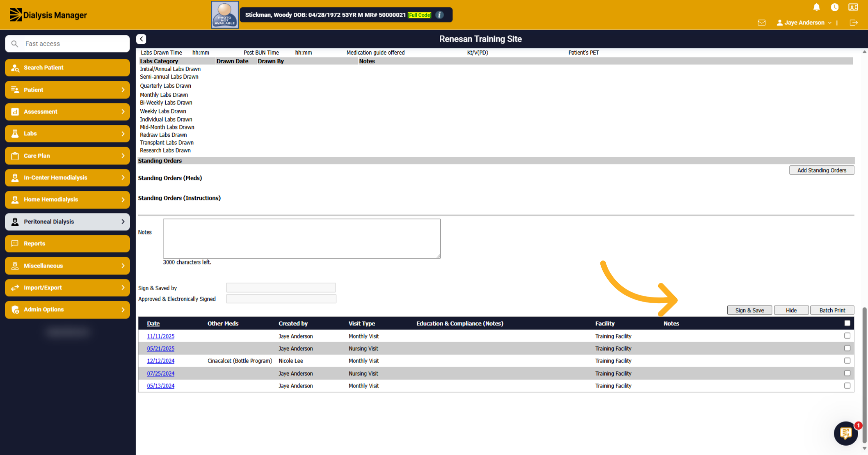Open the chat support bubble

(846, 433)
